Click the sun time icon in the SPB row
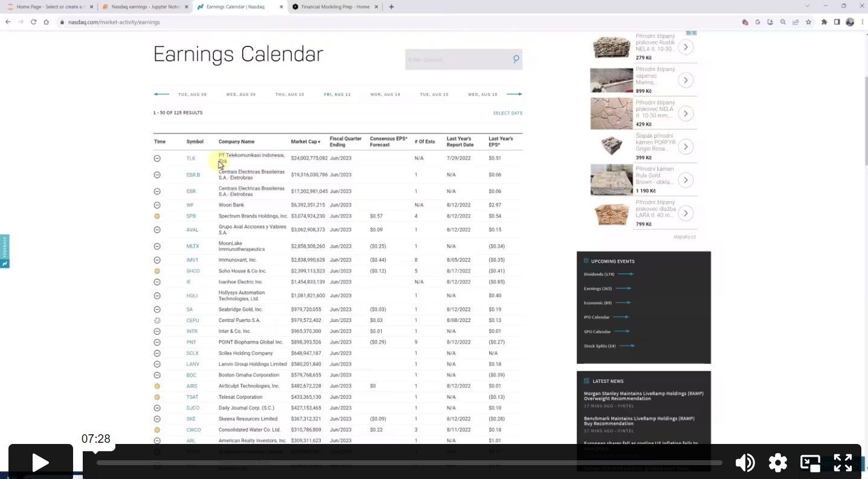Viewport: 868px width, 479px height. [x=157, y=216]
